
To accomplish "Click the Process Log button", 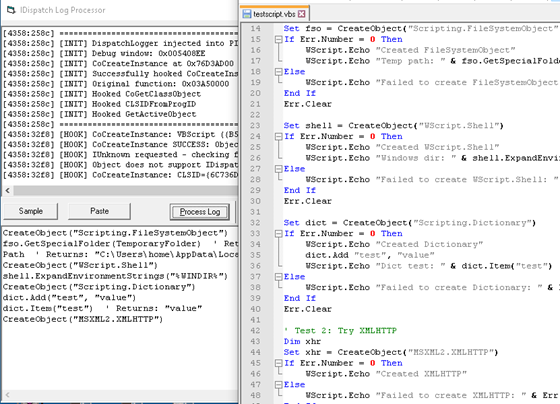I will pyautogui.click(x=200, y=212).
